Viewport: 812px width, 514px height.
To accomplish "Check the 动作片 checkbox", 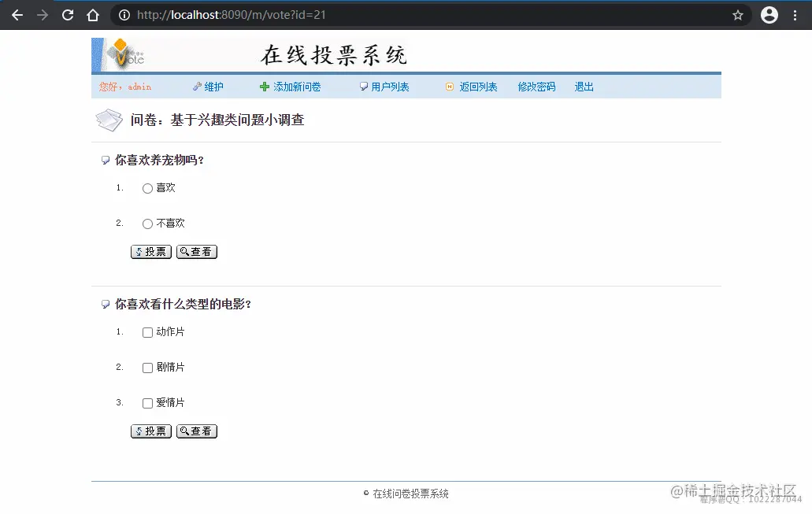I will 146,332.
